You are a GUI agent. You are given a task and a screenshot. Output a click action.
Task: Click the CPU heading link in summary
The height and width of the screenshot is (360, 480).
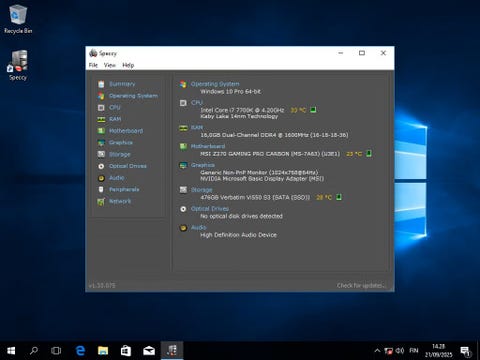pos(197,103)
